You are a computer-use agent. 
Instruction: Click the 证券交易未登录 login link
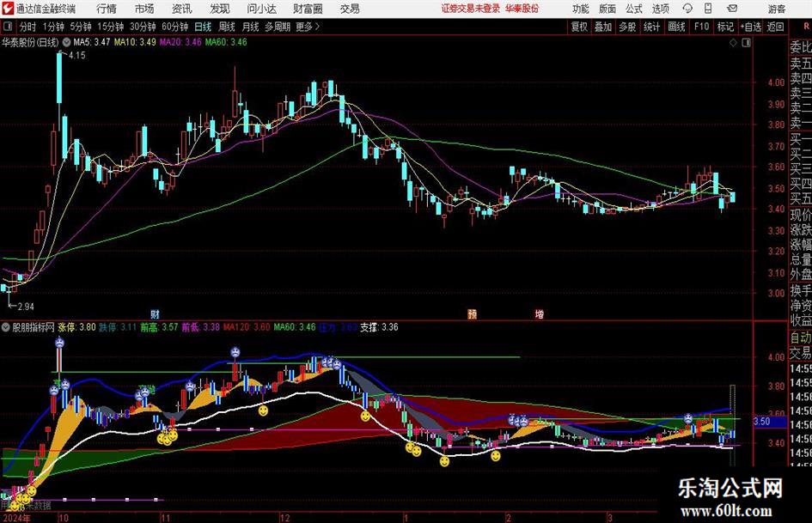471,9
